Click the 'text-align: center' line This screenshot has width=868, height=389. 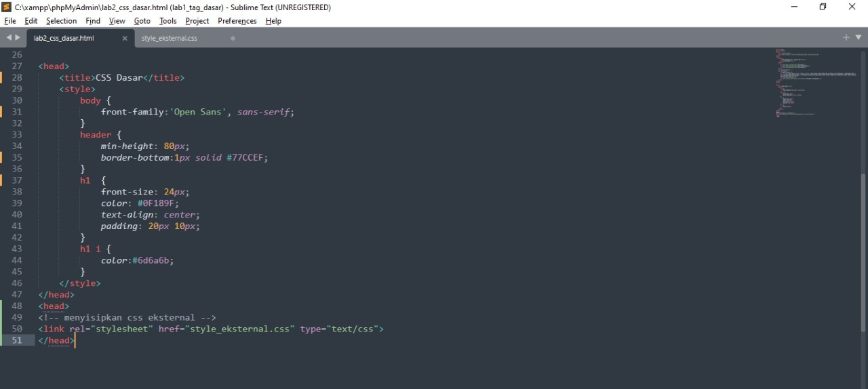pyautogui.click(x=151, y=215)
